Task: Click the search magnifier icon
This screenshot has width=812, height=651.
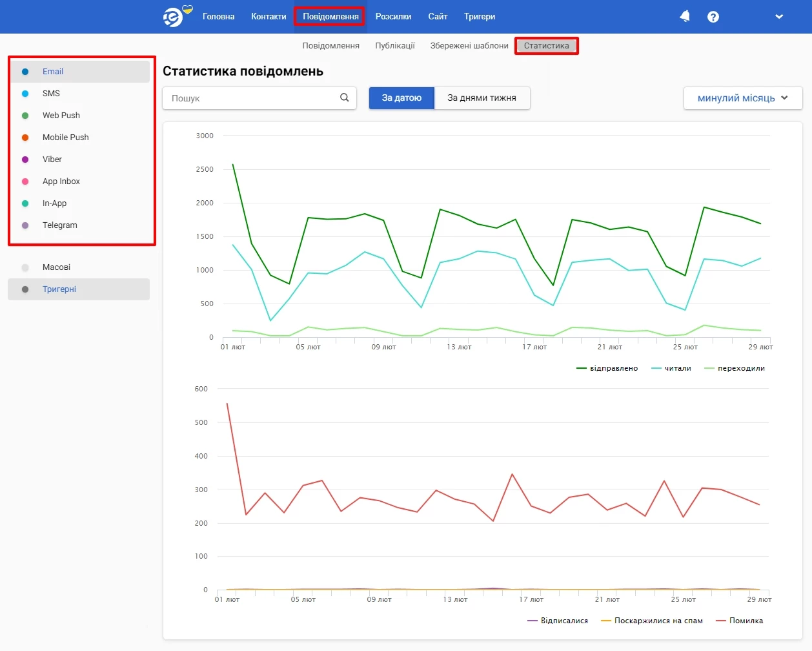Action: (344, 98)
